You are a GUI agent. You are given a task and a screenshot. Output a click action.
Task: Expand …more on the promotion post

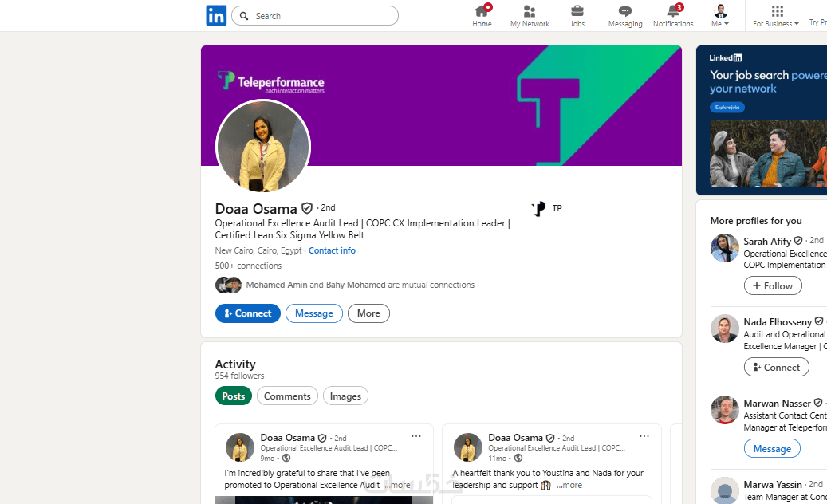(x=397, y=485)
